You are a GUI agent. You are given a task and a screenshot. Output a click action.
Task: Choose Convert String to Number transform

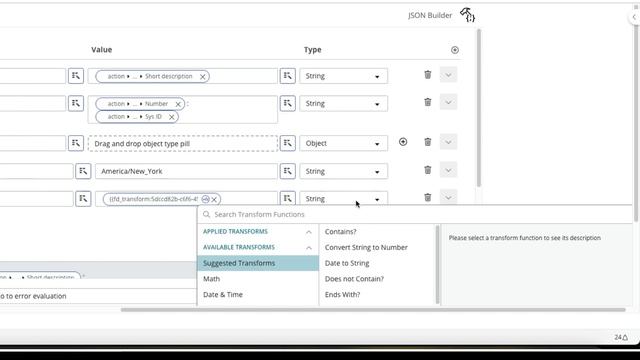(366, 247)
